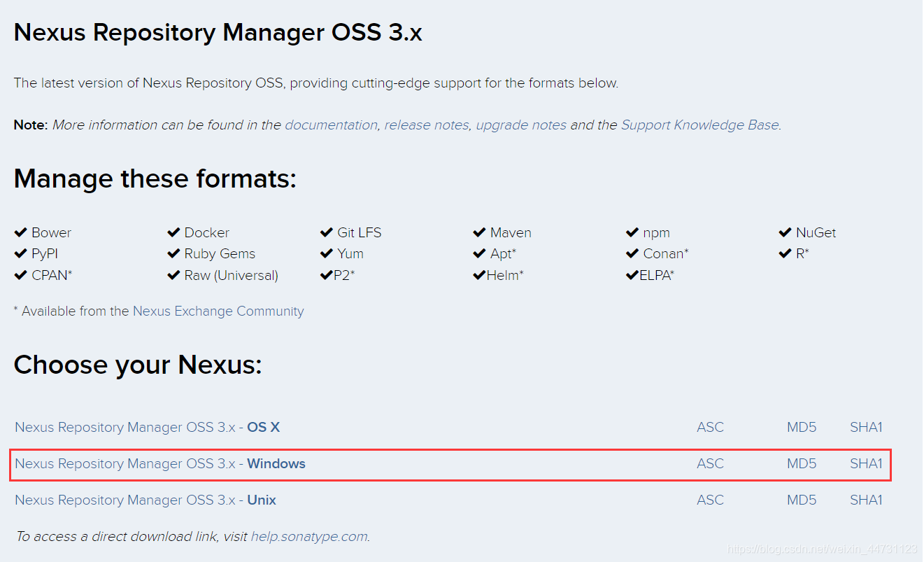Click the checkmark beside Conan
Image resolution: width=924 pixels, height=562 pixels.
tap(632, 253)
